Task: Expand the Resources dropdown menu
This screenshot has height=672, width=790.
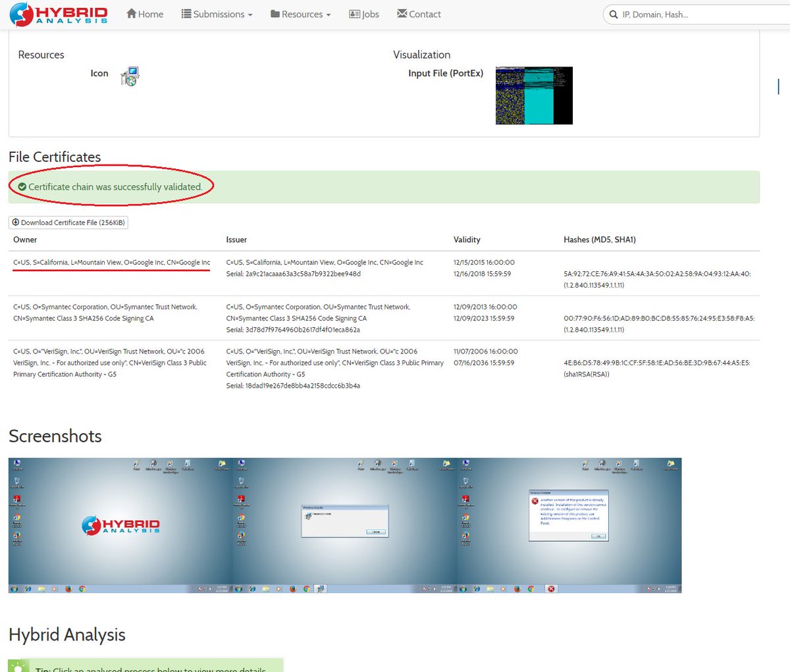Action: coord(301,14)
